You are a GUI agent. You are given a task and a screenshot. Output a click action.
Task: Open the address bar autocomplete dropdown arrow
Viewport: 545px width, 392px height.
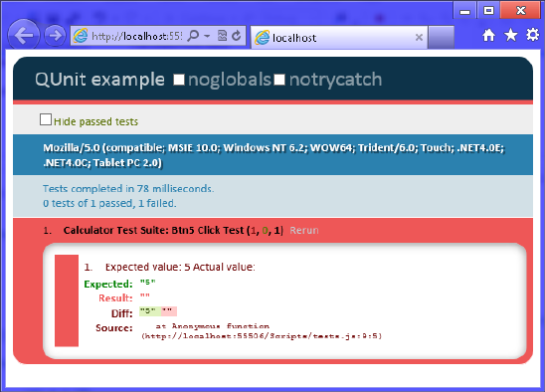(207, 36)
